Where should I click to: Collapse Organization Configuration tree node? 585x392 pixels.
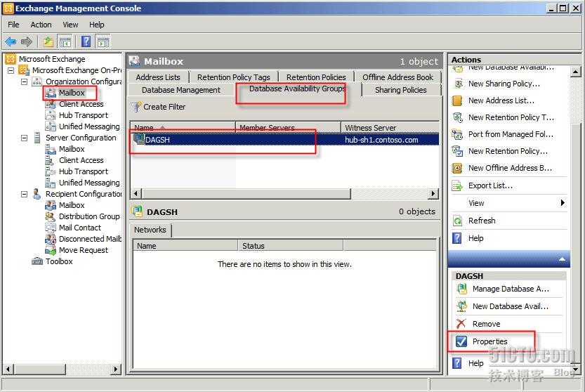pos(25,81)
